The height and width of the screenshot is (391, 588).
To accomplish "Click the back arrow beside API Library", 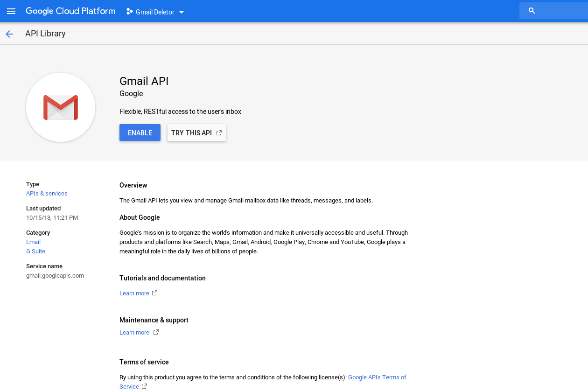I will (x=9, y=34).
